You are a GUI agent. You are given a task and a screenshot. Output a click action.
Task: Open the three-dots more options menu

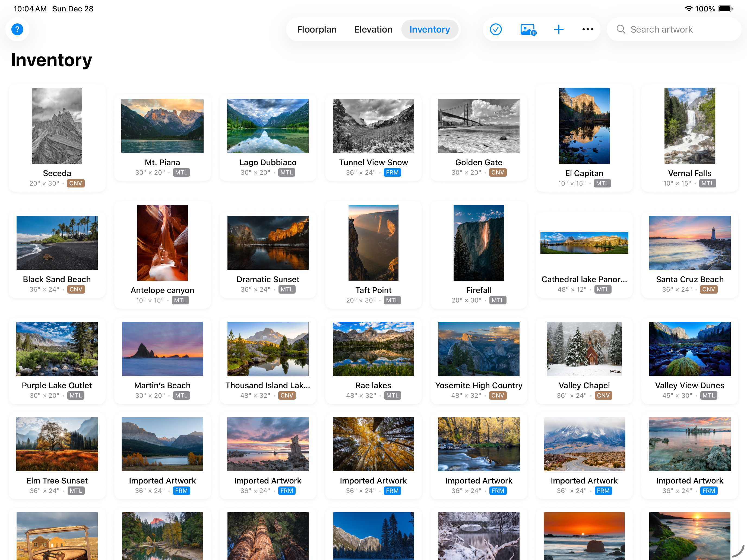coord(588,29)
